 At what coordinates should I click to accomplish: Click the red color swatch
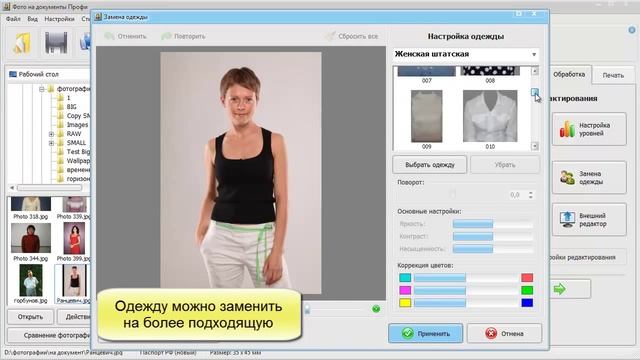coord(527,278)
